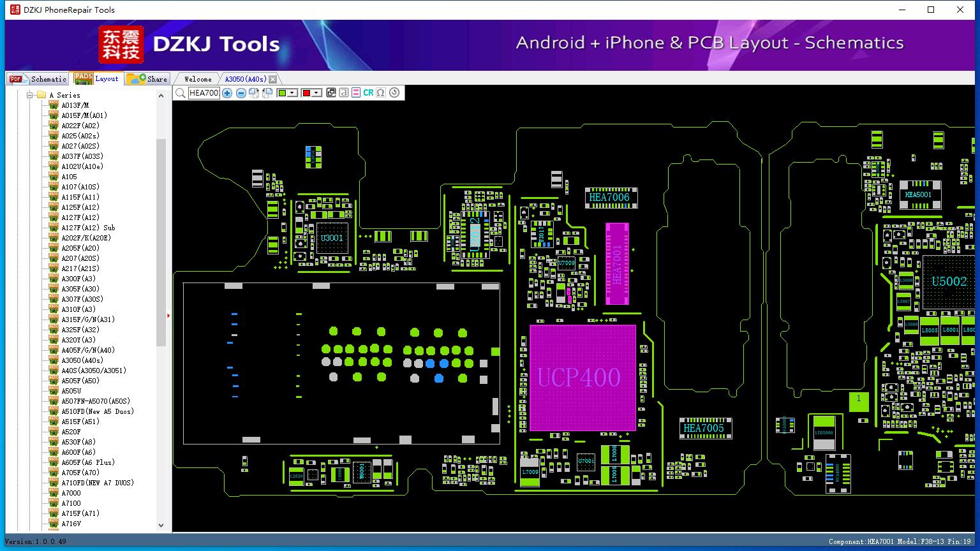Select A115F(A11) in the list
The width and height of the screenshot is (980, 551).
pyautogui.click(x=80, y=197)
